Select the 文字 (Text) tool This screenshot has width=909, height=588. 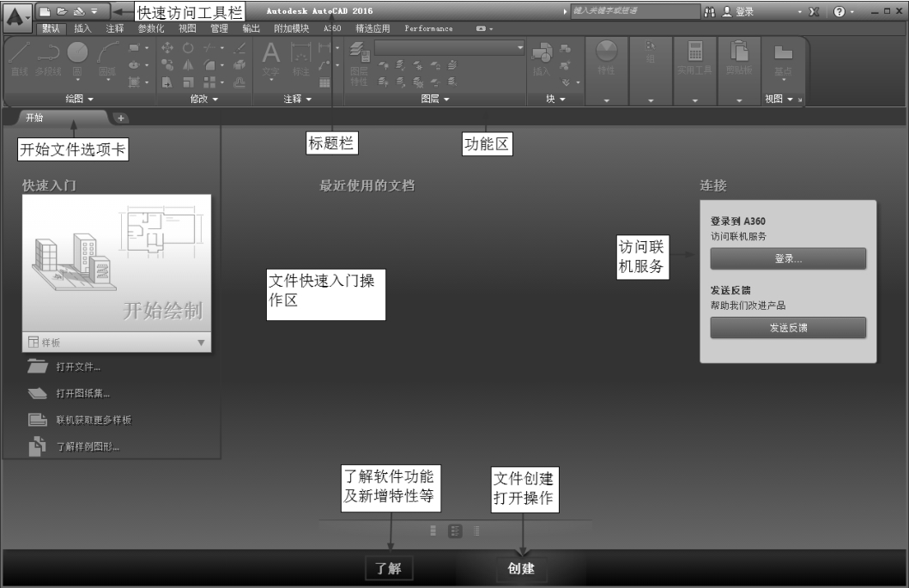pos(270,60)
